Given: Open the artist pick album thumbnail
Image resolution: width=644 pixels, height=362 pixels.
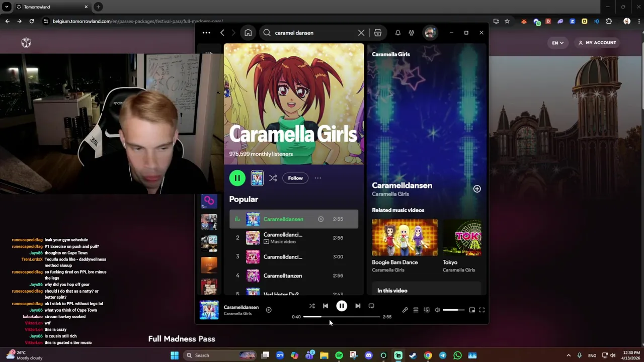Looking at the screenshot, I should point(257,178).
